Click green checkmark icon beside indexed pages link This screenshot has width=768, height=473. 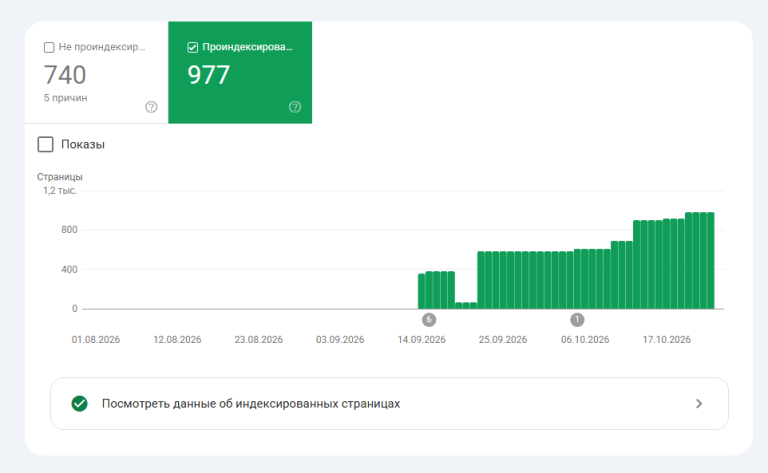pos(79,403)
